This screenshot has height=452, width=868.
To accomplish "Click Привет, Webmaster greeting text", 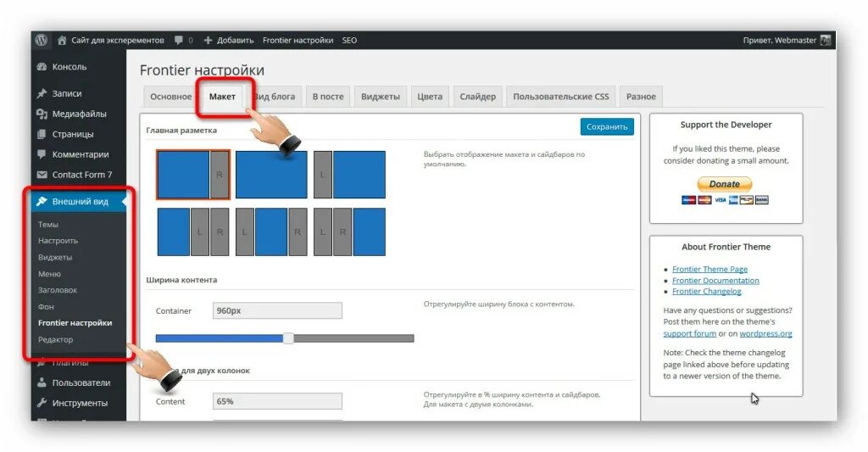I will (x=780, y=40).
